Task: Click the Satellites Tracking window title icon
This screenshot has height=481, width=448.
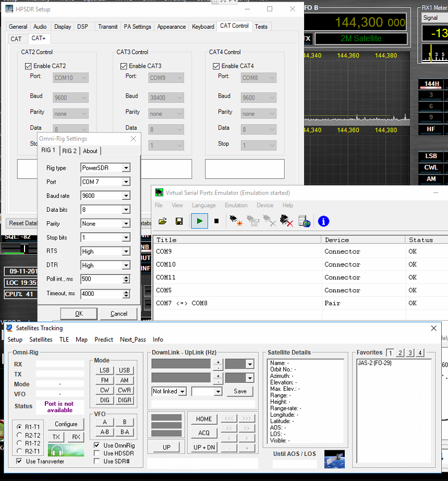Action: click(x=9, y=328)
